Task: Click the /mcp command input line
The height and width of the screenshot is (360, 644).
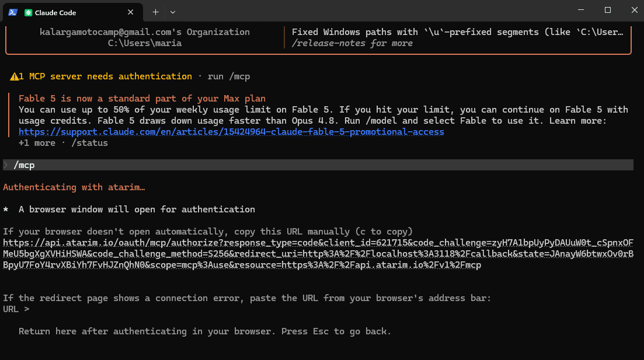Action: pyautogui.click(x=318, y=165)
